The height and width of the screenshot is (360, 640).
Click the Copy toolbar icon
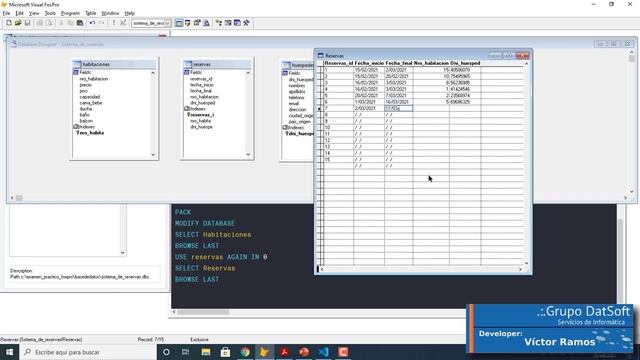tap(71, 23)
